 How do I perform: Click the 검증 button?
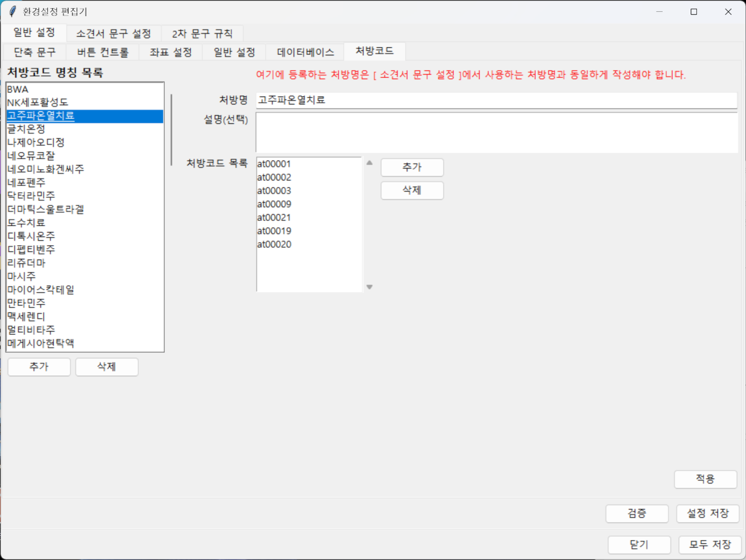[636, 513]
